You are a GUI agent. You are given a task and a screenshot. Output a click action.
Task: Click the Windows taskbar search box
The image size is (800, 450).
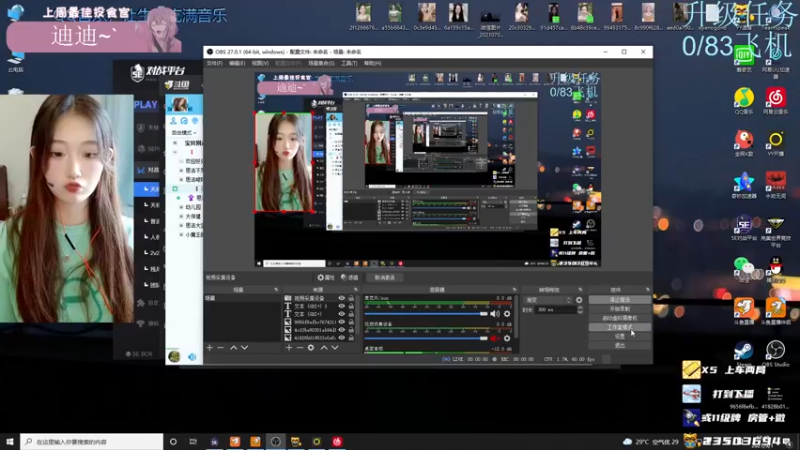click(92, 441)
